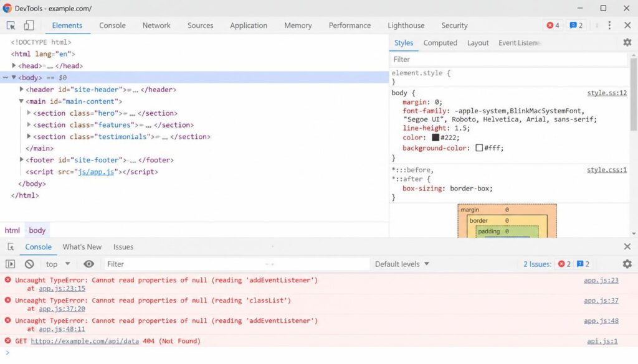
Task: Click the Styles pane vertical scrollbar
Action: tap(634, 94)
